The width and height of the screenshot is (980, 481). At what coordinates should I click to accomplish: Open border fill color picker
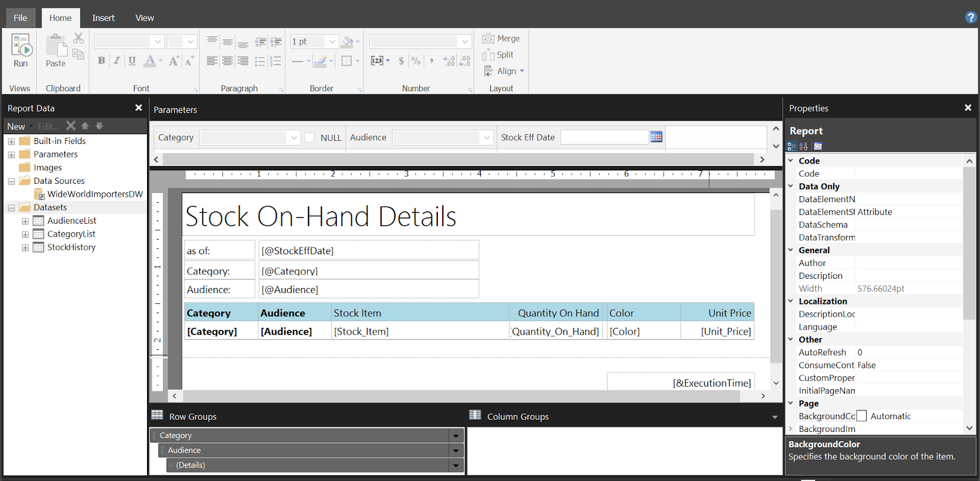tap(350, 42)
